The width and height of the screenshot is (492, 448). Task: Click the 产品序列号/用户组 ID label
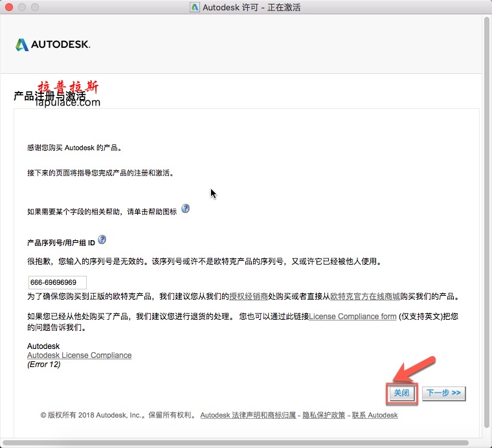[61, 243]
